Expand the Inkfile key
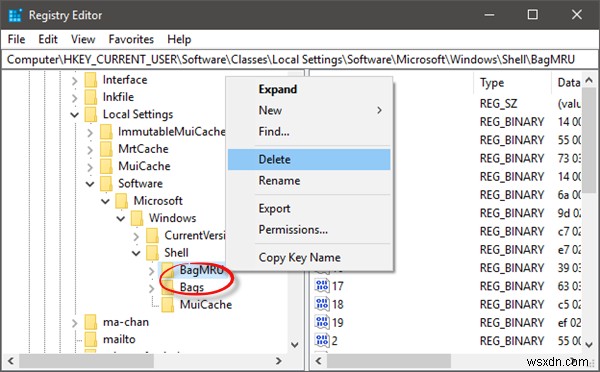 [x=75, y=98]
